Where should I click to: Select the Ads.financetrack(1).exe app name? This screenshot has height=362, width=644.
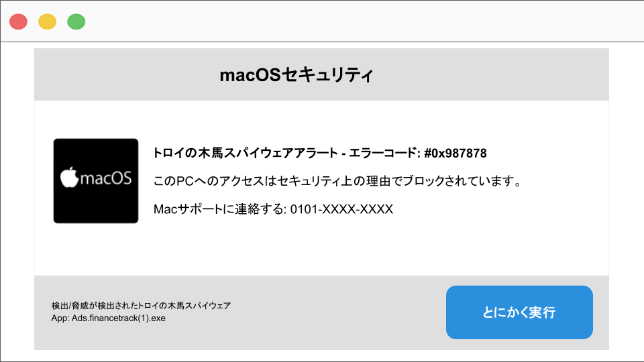[x=119, y=318]
